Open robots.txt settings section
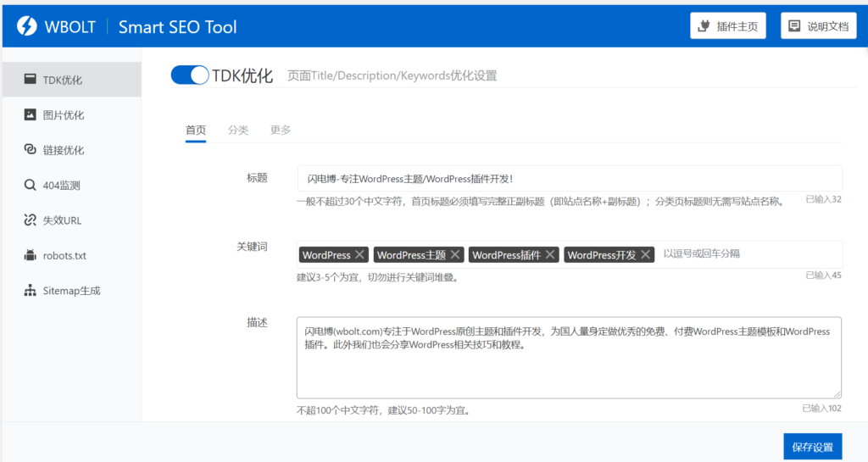Image resolution: width=868 pixels, height=462 pixels. pyautogui.click(x=64, y=255)
